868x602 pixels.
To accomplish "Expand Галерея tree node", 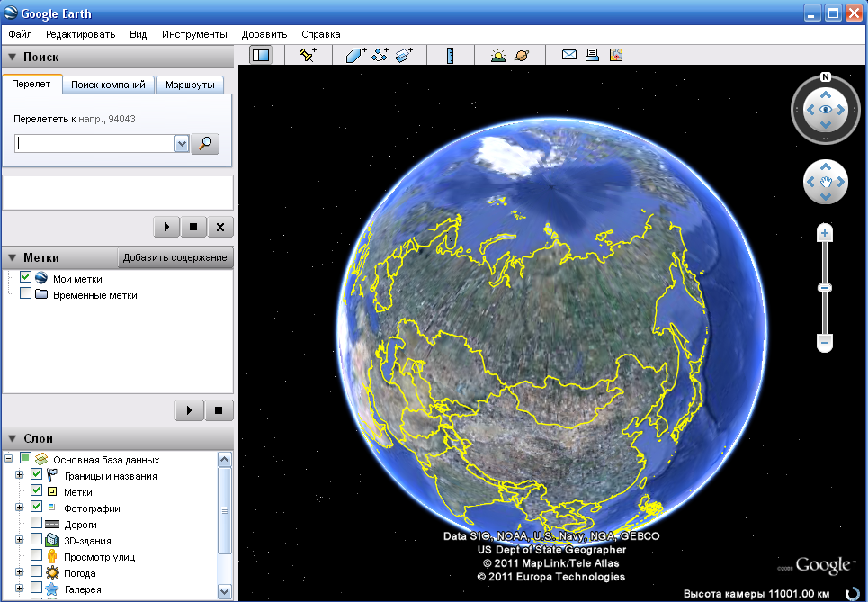I will pyautogui.click(x=20, y=588).
